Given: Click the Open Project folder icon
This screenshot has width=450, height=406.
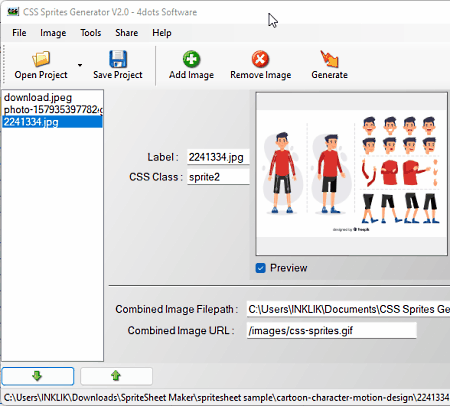Looking at the screenshot, I should pos(41,59).
